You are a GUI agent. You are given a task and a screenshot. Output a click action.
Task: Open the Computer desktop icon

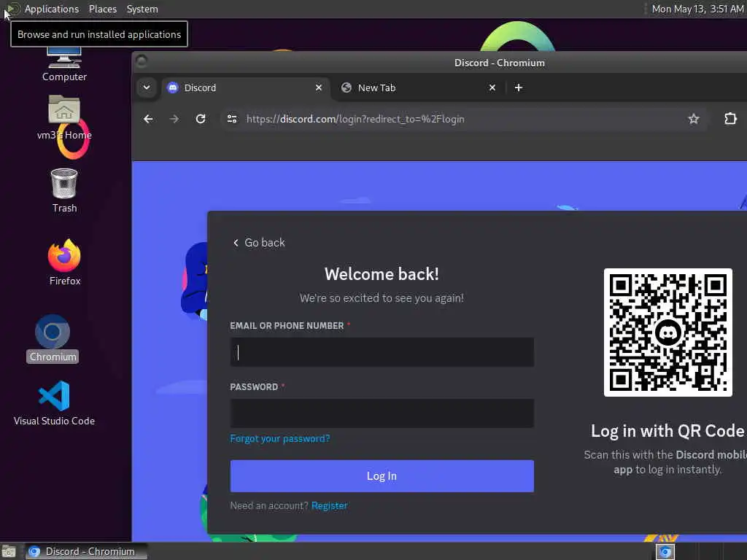point(64,64)
